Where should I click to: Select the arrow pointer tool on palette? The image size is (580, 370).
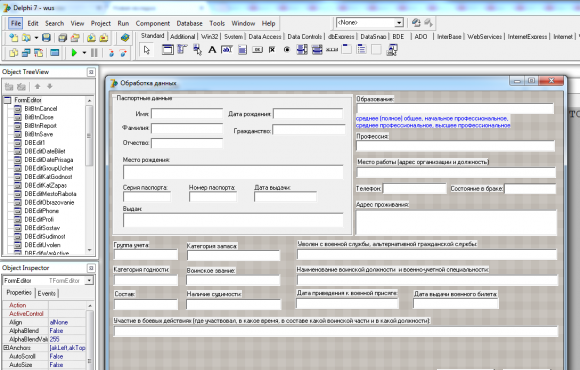[x=147, y=50]
